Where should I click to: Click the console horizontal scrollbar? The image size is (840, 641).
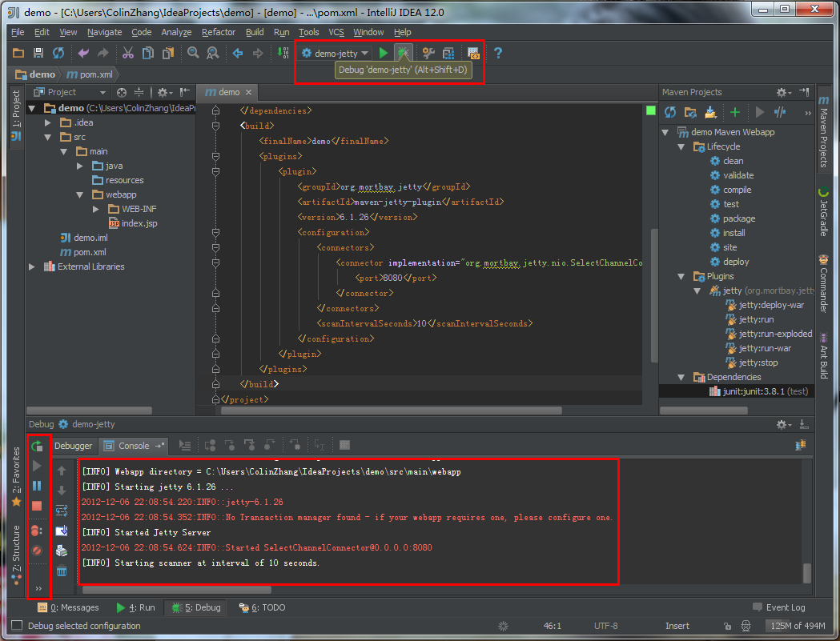[176, 590]
